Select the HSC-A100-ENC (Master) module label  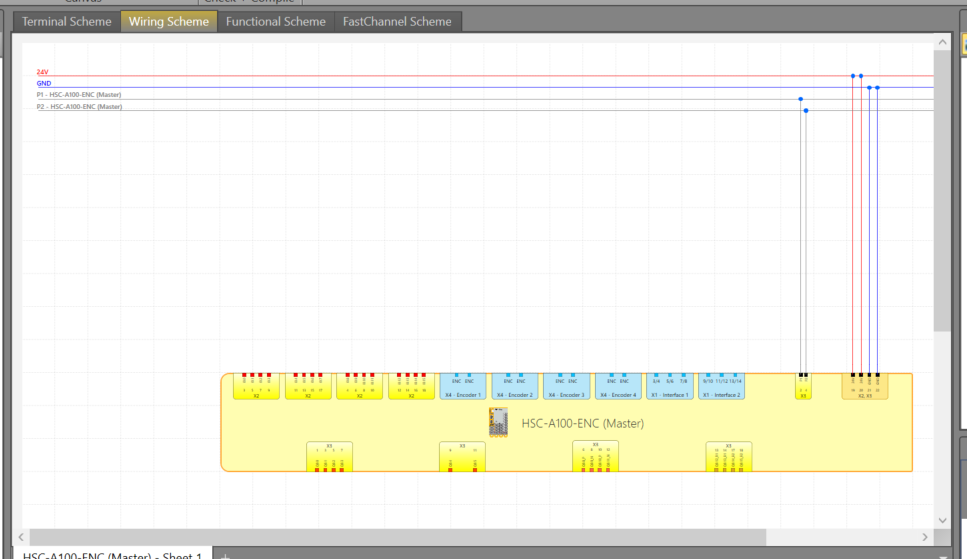tap(583, 423)
